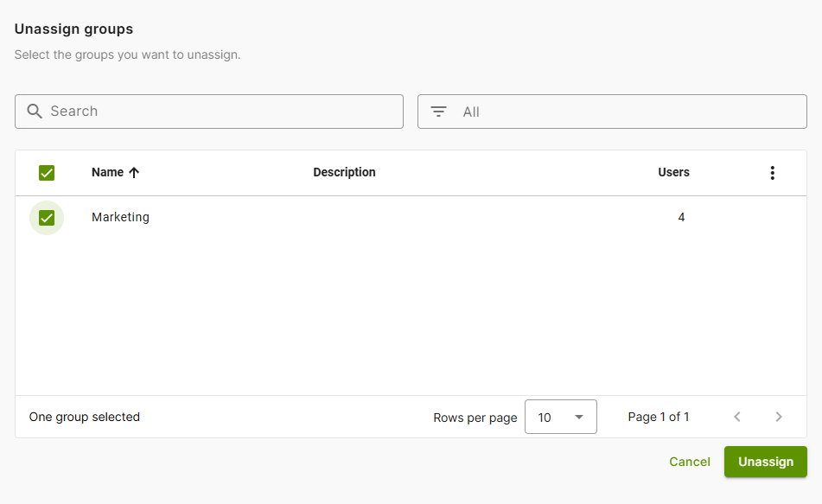Focus the Search input field
This screenshot has width=822, height=504.
pyautogui.click(x=209, y=112)
